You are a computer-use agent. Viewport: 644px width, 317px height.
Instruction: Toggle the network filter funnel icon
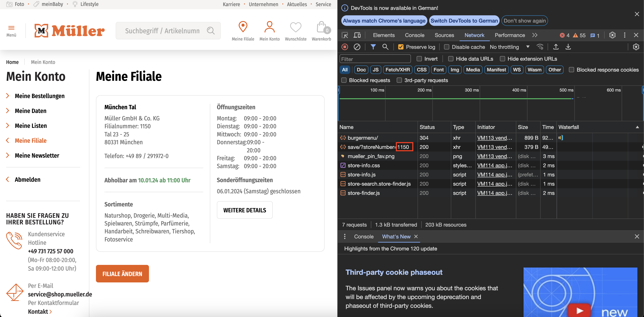373,47
